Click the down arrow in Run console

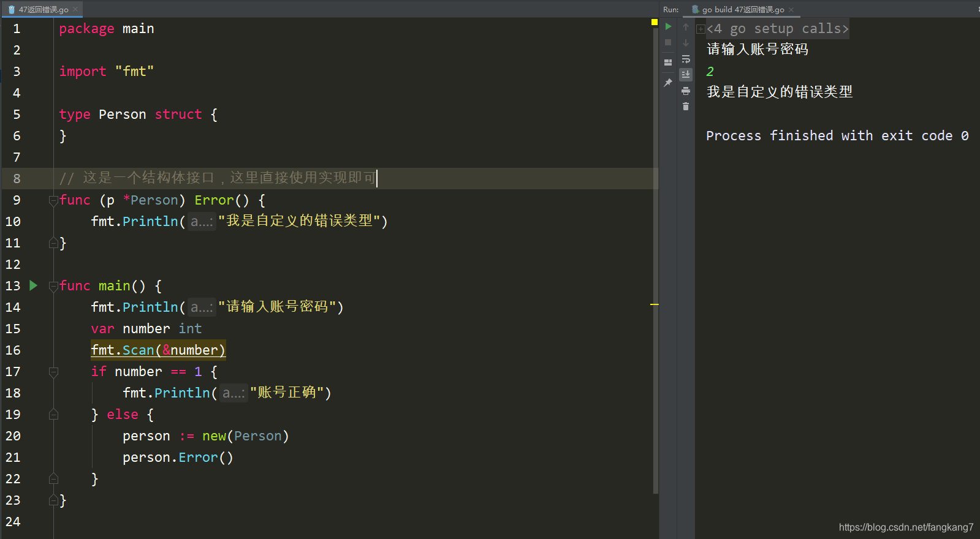click(x=686, y=43)
